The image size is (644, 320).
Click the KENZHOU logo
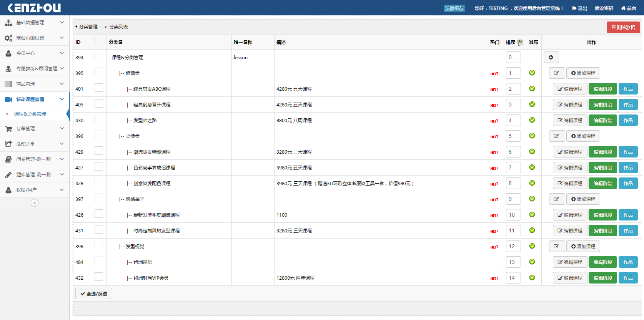click(34, 8)
